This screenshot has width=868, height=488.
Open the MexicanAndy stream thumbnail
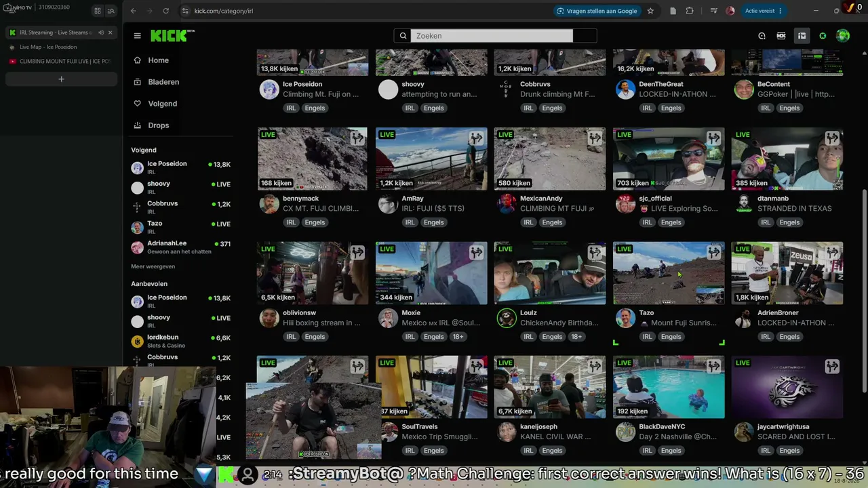click(x=550, y=159)
